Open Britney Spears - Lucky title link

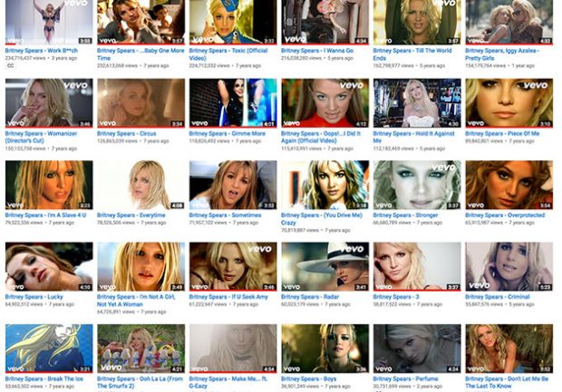[34, 297]
